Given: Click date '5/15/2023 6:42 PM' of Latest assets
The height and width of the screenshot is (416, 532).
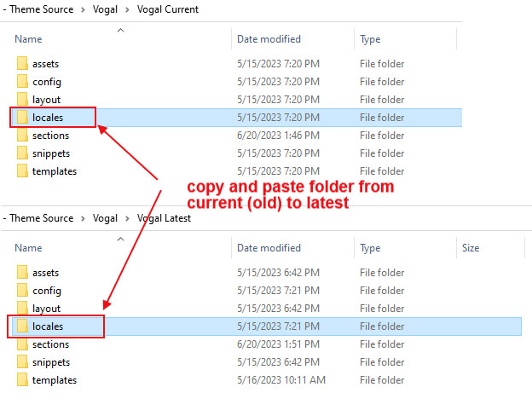Looking at the screenshot, I should coord(278,273).
